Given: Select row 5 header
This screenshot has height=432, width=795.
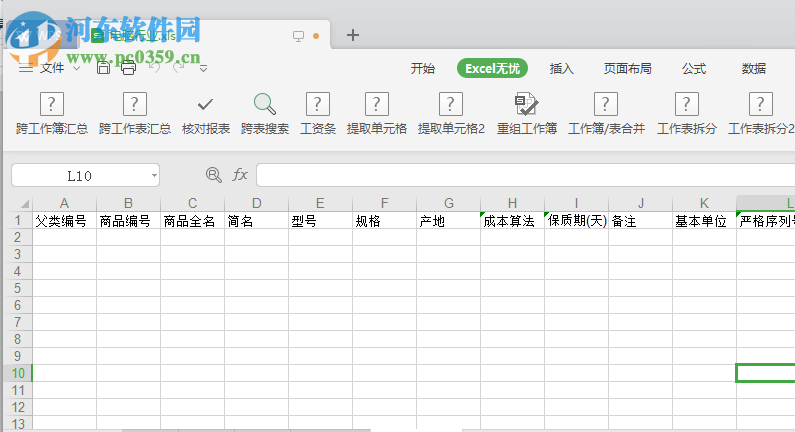Looking at the screenshot, I should (18, 288).
